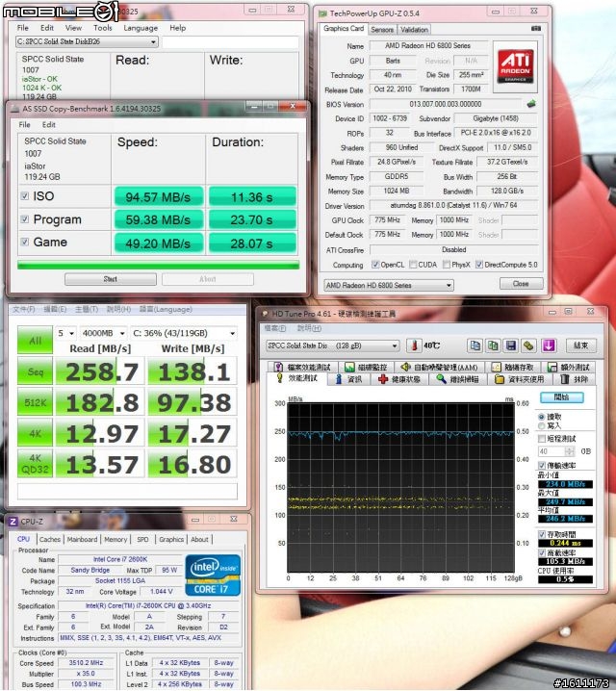
Task: Toggle CUDA checkbox in GPU-Z
Action: 413,265
